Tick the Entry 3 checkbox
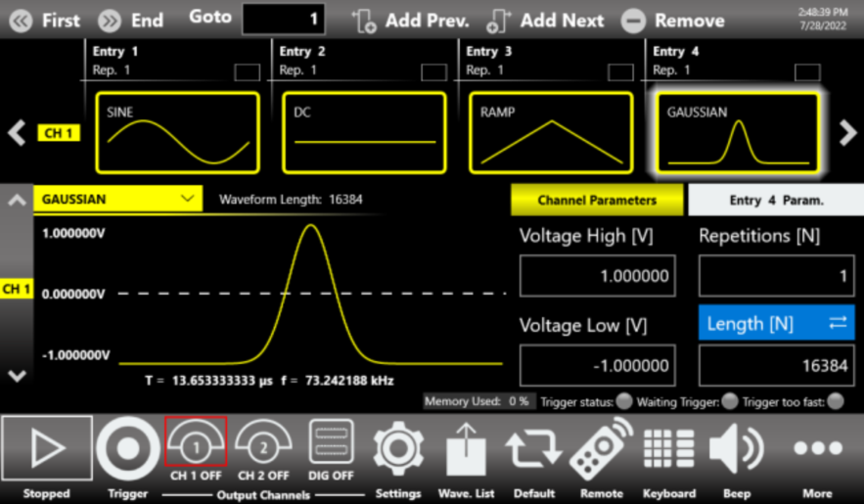 (x=620, y=72)
